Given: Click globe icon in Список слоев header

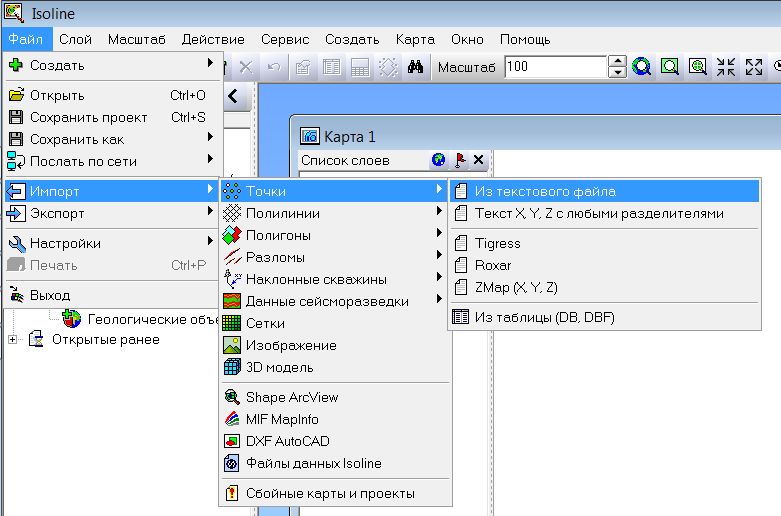Looking at the screenshot, I should [x=438, y=160].
